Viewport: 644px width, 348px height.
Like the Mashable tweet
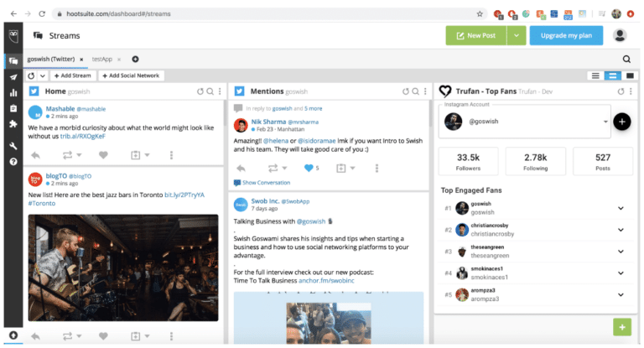click(x=103, y=155)
